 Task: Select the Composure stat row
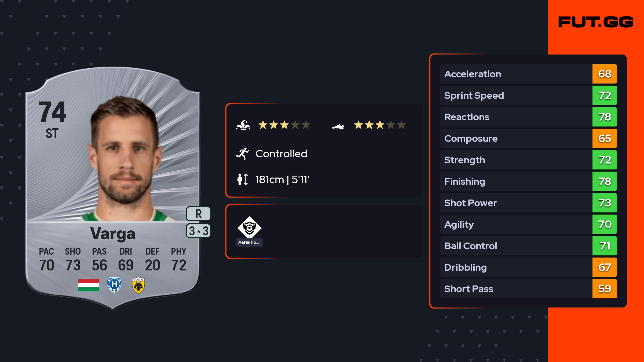(515, 138)
